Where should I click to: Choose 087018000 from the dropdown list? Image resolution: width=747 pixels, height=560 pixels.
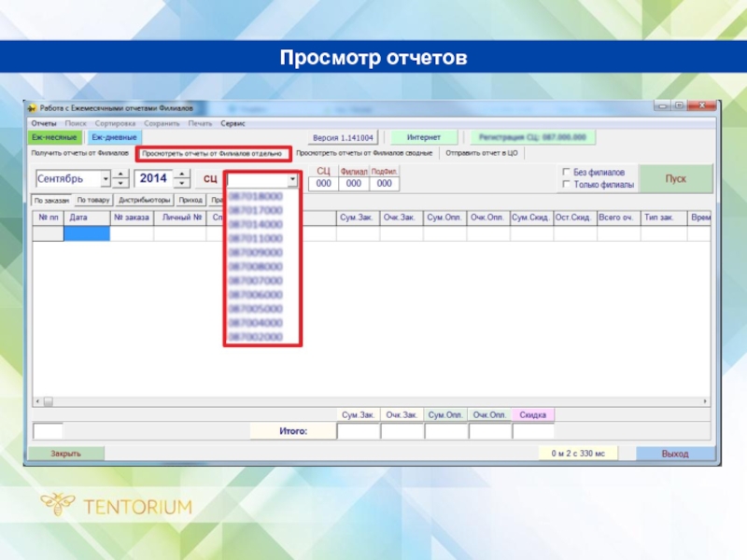pyautogui.click(x=256, y=196)
